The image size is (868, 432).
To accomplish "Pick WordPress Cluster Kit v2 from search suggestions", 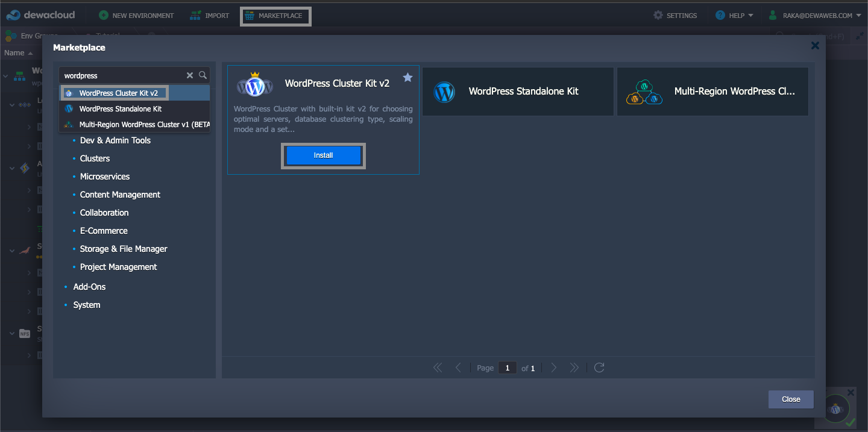I will pyautogui.click(x=134, y=93).
